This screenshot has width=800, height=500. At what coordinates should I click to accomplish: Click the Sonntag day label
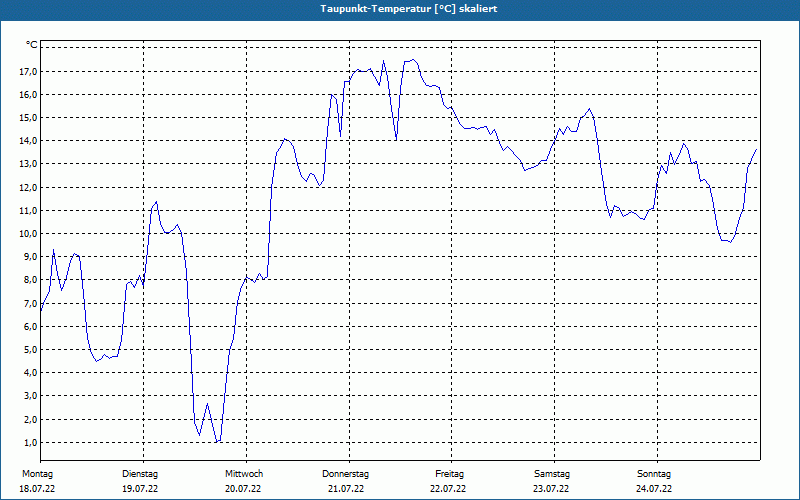pos(654,474)
